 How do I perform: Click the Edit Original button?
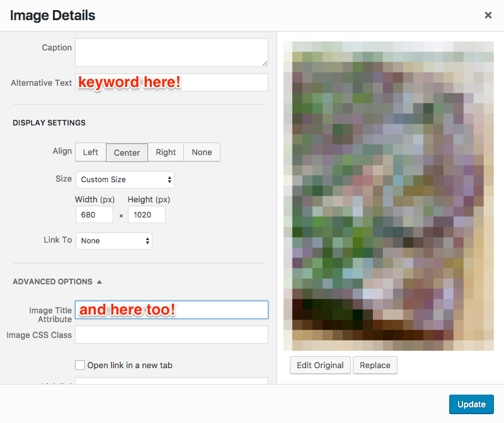320,365
